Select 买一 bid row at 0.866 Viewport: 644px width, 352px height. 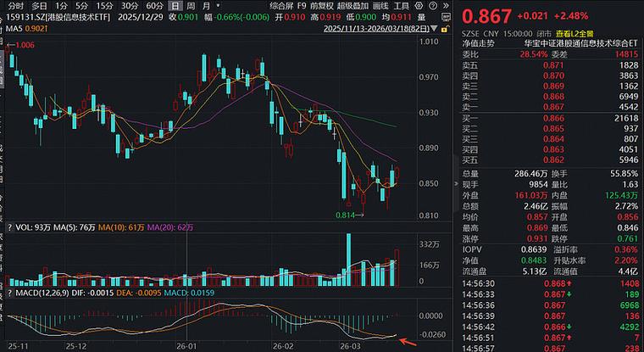tap(550, 119)
